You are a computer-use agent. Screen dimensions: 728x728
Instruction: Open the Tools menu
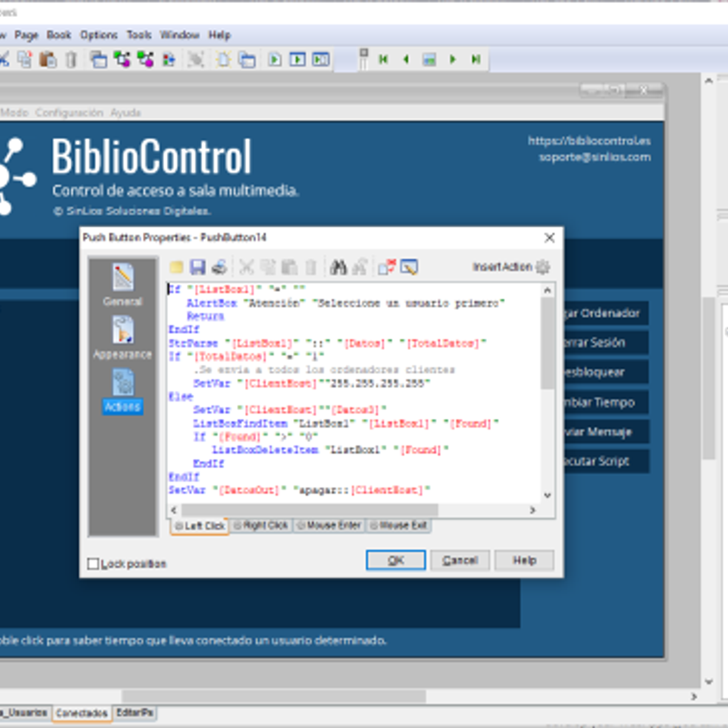pyautogui.click(x=139, y=35)
